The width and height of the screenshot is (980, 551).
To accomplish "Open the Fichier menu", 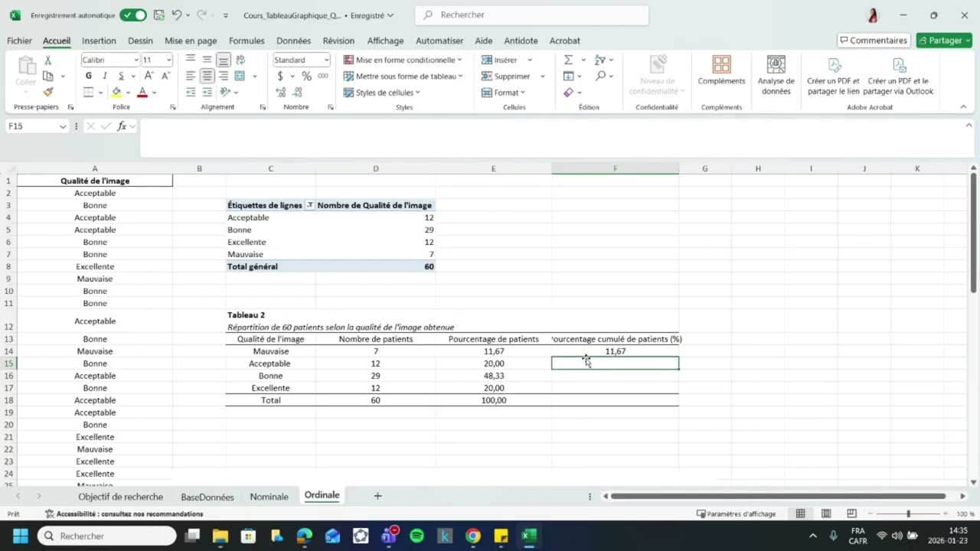I will click(19, 41).
